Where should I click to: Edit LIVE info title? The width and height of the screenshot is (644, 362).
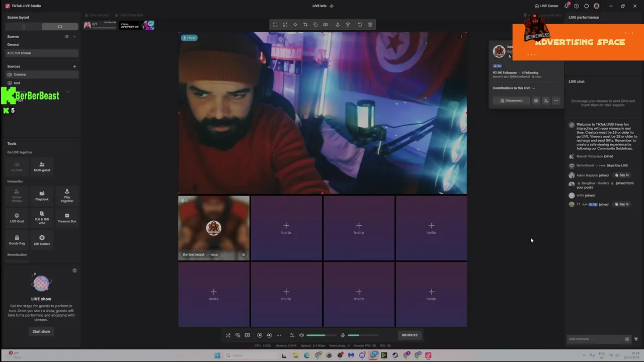tap(332, 6)
